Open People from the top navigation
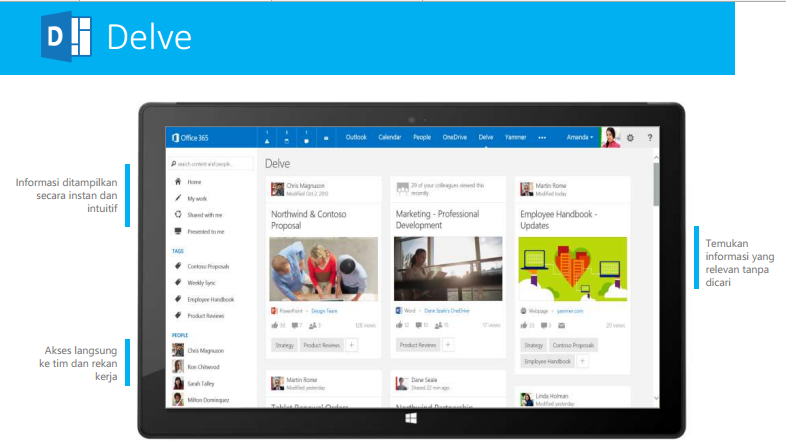The width and height of the screenshot is (786, 442). (422, 137)
